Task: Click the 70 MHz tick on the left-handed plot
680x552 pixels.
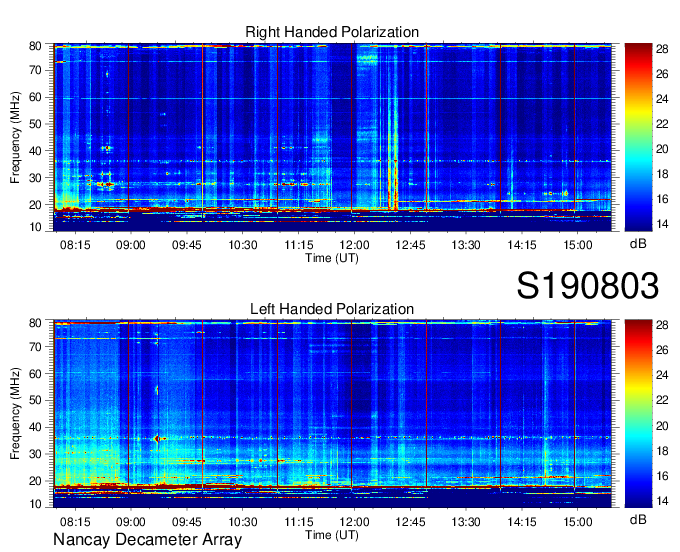Action: [x=35, y=346]
